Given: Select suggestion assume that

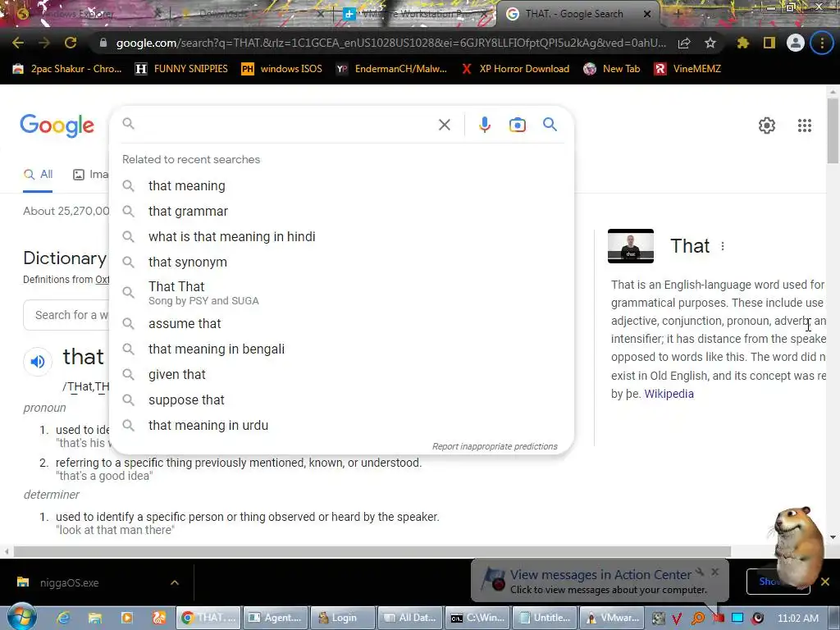Looking at the screenshot, I should point(341,323).
